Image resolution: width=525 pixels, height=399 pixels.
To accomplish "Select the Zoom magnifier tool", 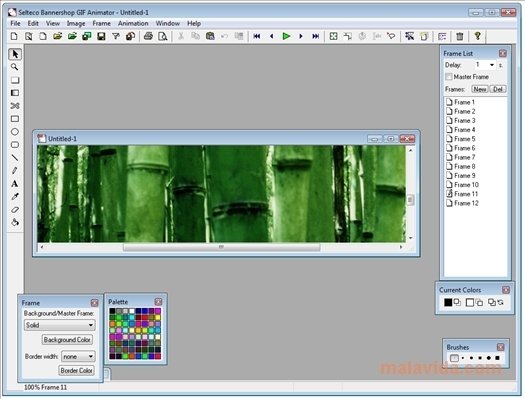I will click(15, 67).
